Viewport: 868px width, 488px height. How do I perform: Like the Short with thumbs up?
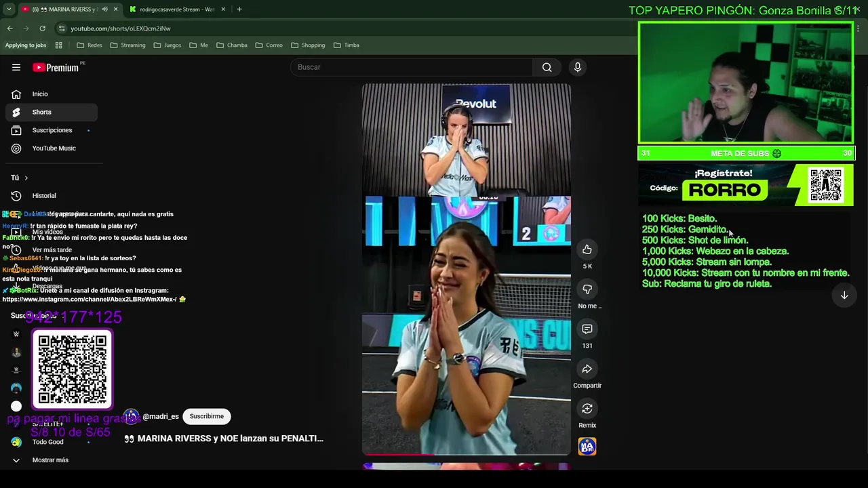587,249
